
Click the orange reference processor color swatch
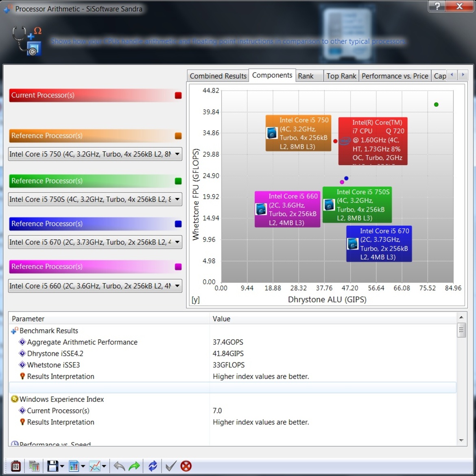(178, 136)
